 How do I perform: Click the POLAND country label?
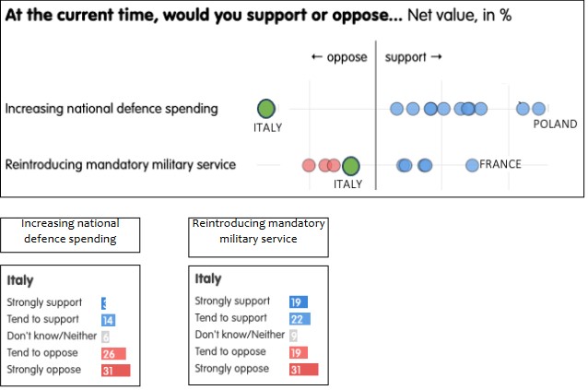click(x=555, y=124)
